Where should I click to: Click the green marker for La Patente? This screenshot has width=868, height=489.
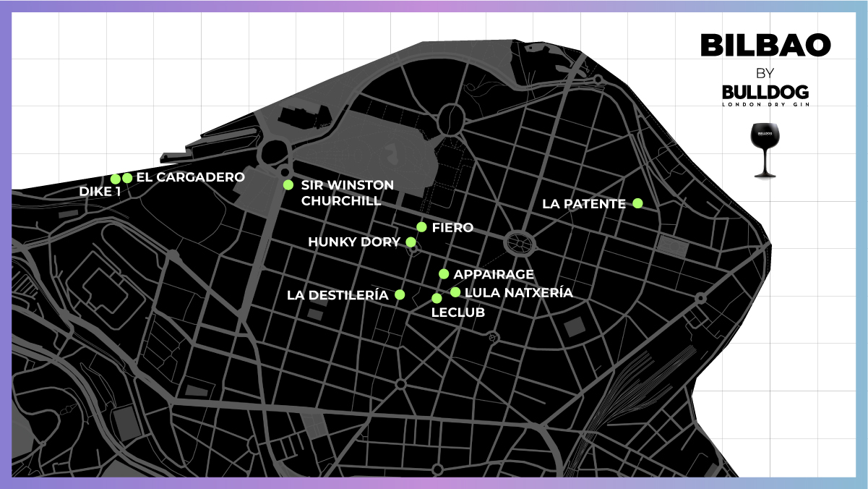tap(637, 203)
